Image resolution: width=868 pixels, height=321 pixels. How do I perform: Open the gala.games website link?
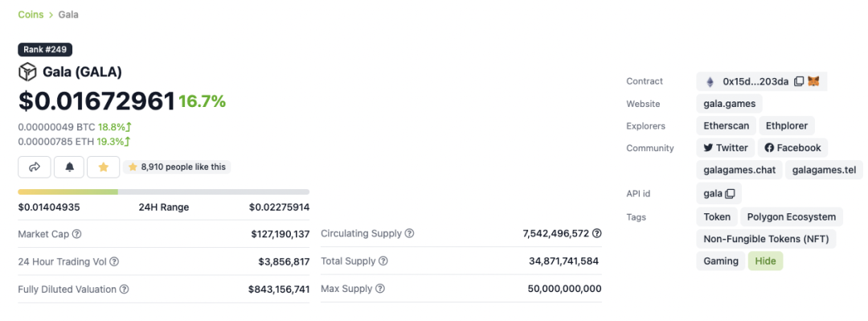pos(729,104)
